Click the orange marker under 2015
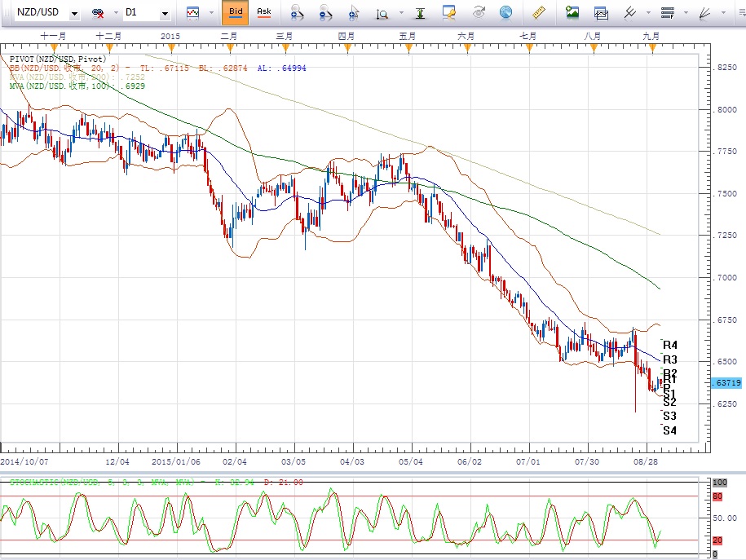The image size is (746, 560). (x=171, y=48)
